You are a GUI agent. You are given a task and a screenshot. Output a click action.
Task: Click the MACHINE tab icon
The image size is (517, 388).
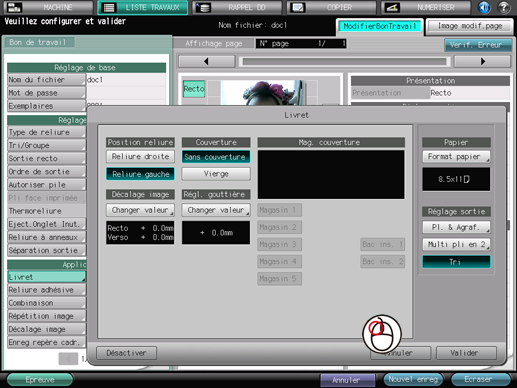[x=15, y=7]
